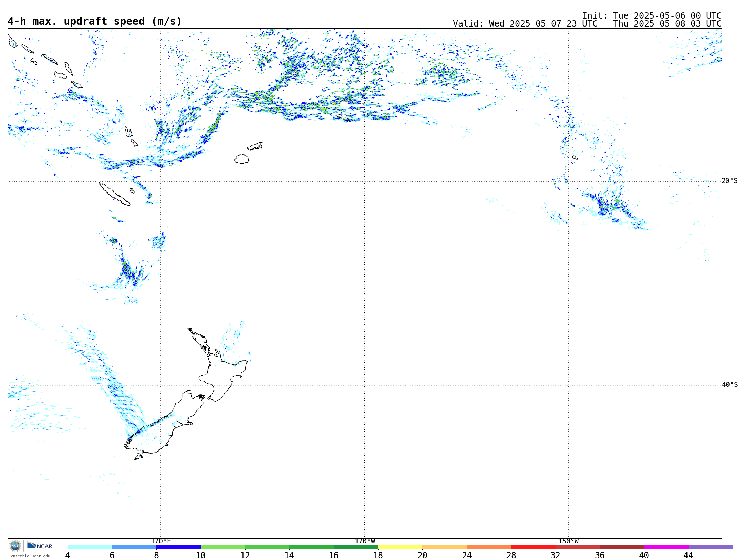Pick the dark green 16–18 colorbar segment
Viewport: 744px width, 560px height.
(356, 547)
